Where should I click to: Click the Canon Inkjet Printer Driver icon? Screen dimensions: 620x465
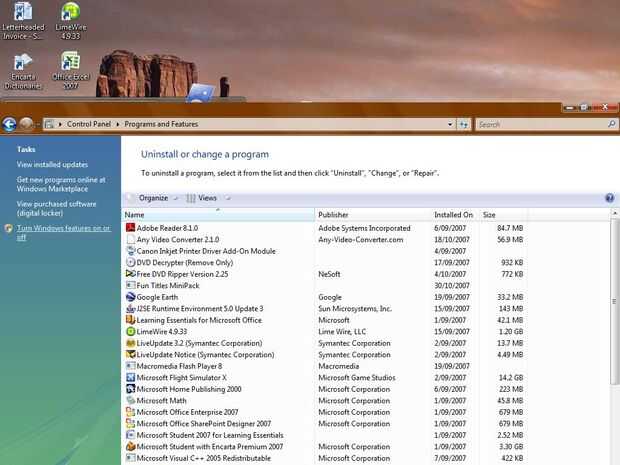pos(130,251)
